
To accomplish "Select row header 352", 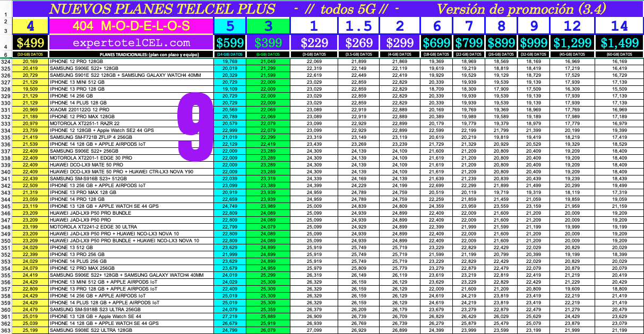I will click(x=6, y=254).
